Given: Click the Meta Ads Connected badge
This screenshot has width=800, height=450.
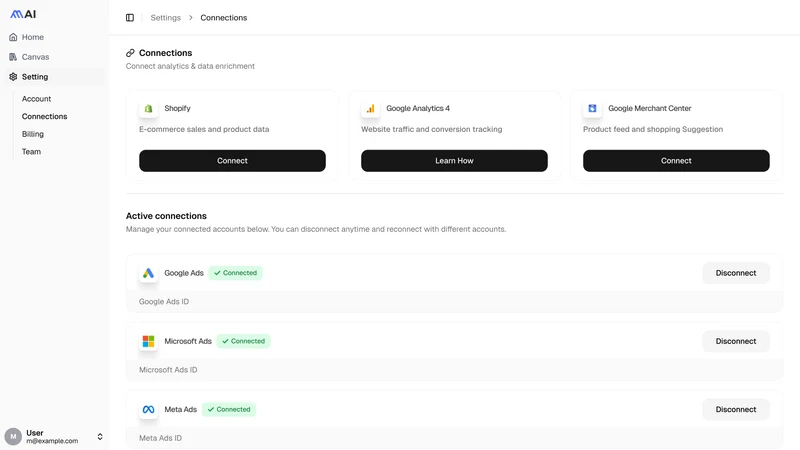Looking at the screenshot, I should pyautogui.click(x=229, y=410).
